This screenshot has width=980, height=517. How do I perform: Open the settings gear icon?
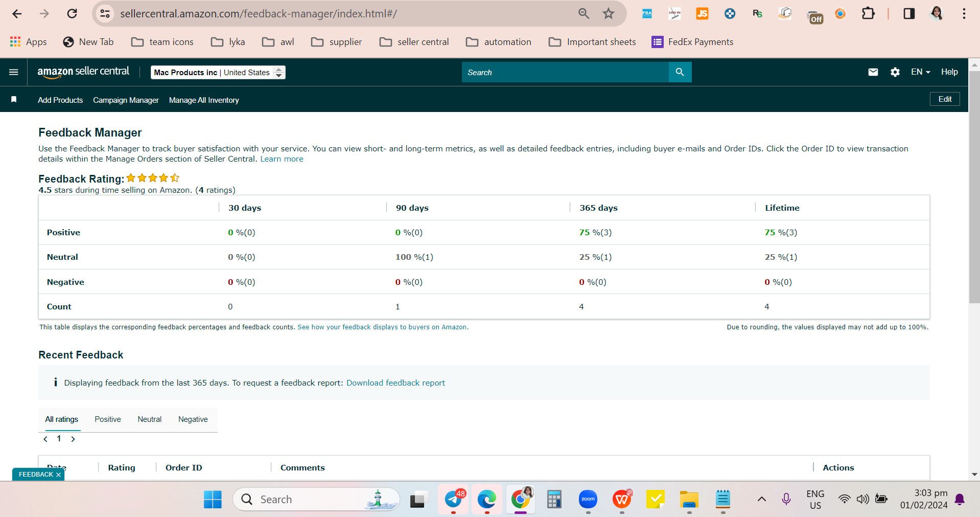coord(895,72)
